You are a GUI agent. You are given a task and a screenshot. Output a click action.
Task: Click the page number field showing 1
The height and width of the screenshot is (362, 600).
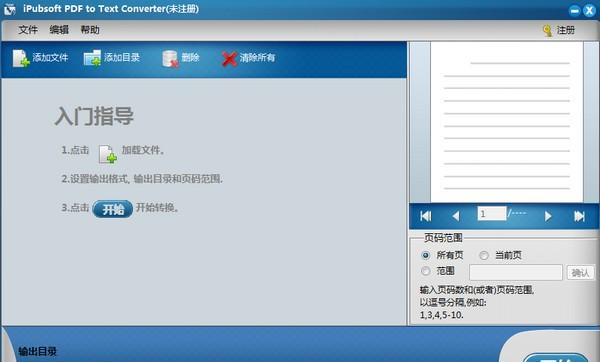[492, 214]
